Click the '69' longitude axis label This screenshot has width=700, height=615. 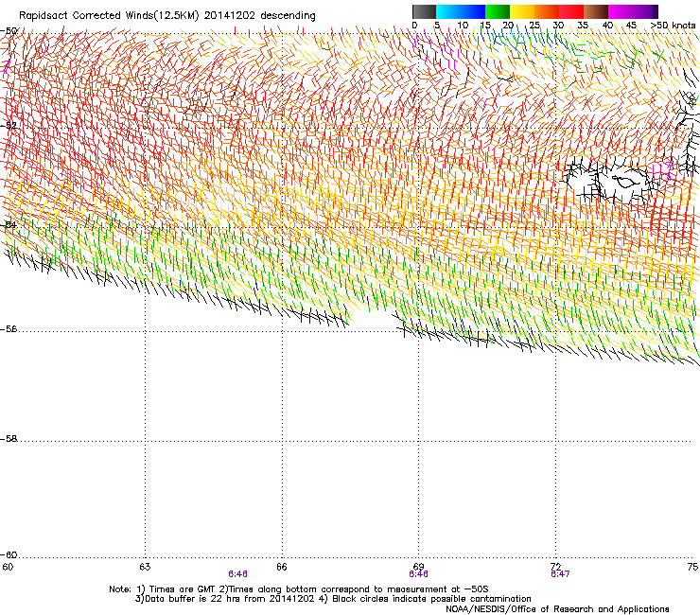(x=418, y=567)
